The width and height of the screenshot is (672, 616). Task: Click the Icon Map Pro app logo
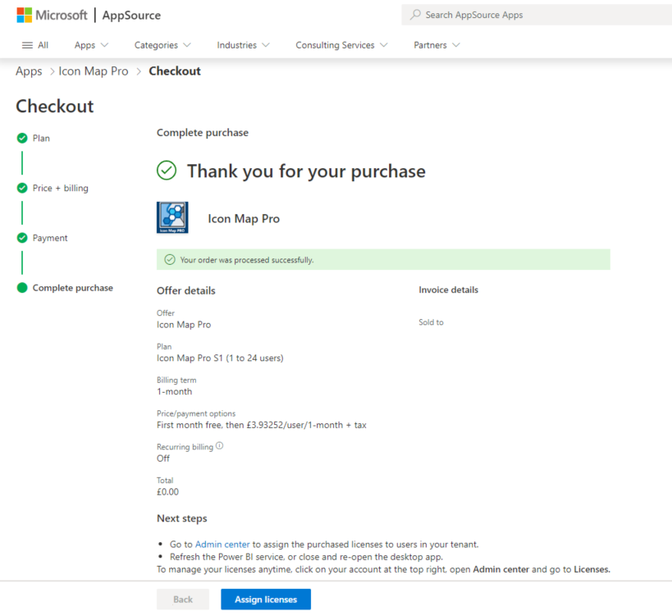click(172, 218)
